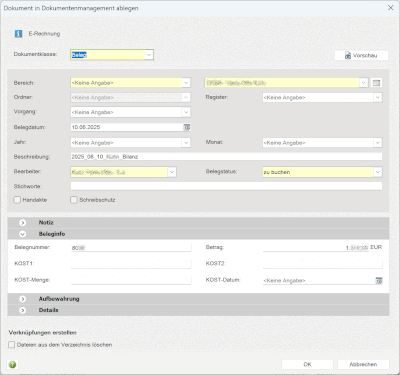Click into the KOST1 field
This screenshot has width=400, height=375.
pyautogui.click(x=131, y=264)
